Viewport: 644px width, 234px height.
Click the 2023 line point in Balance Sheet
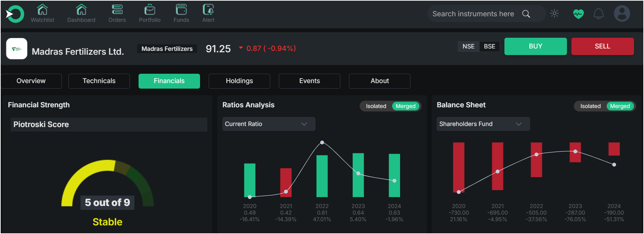575,151
